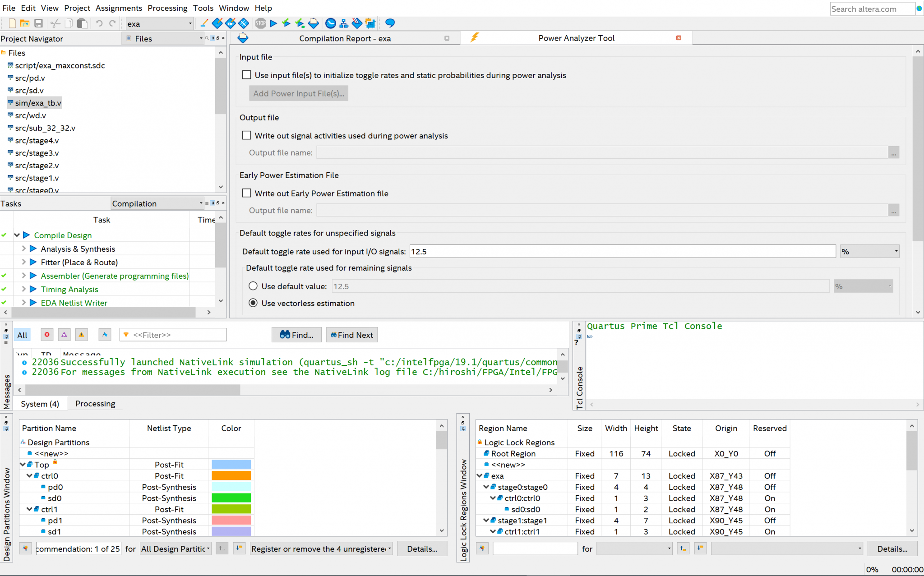Enable use input files for toggle rates
The width and height of the screenshot is (924, 576).
click(x=246, y=75)
